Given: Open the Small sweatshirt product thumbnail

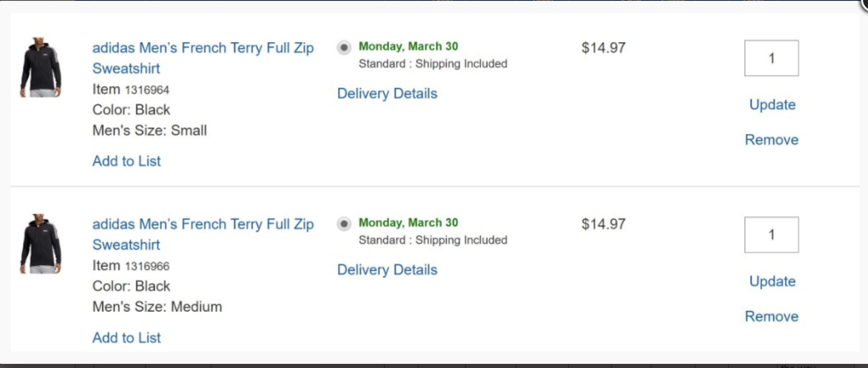Looking at the screenshot, I should [41, 68].
